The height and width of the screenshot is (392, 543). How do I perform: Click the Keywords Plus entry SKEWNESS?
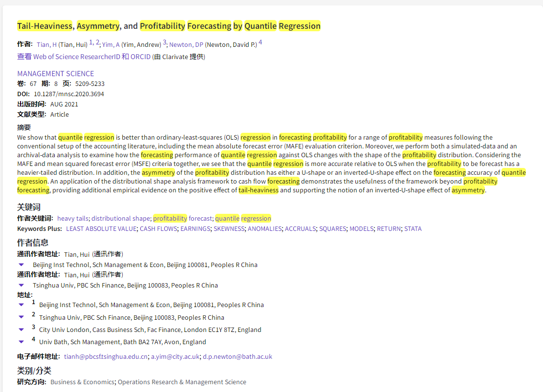pos(229,228)
